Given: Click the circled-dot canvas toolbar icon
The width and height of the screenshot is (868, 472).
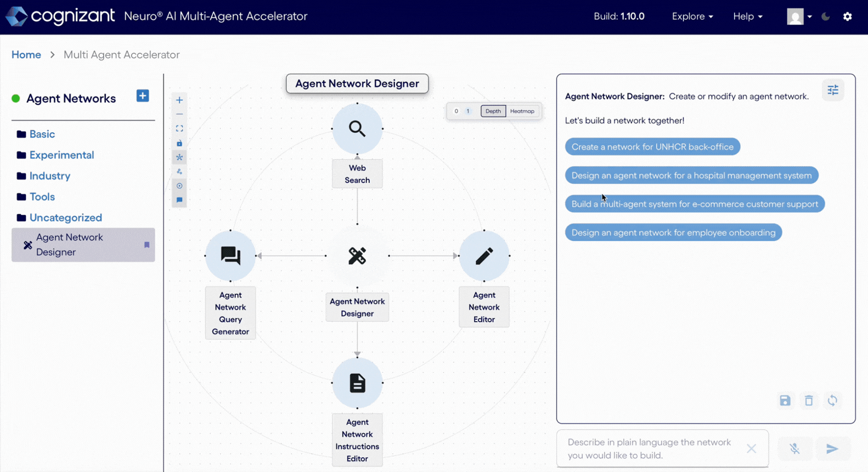Looking at the screenshot, I should [x=179, y=186].
